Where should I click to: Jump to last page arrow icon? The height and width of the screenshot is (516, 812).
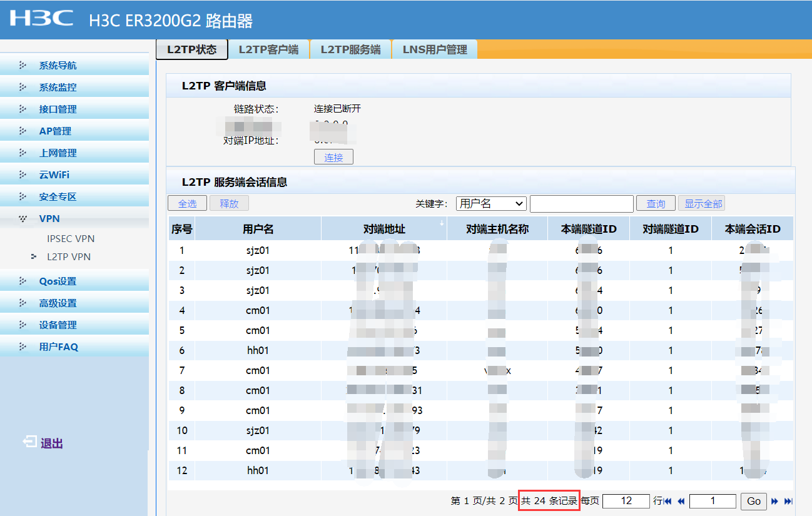click(x=788, y=501)
